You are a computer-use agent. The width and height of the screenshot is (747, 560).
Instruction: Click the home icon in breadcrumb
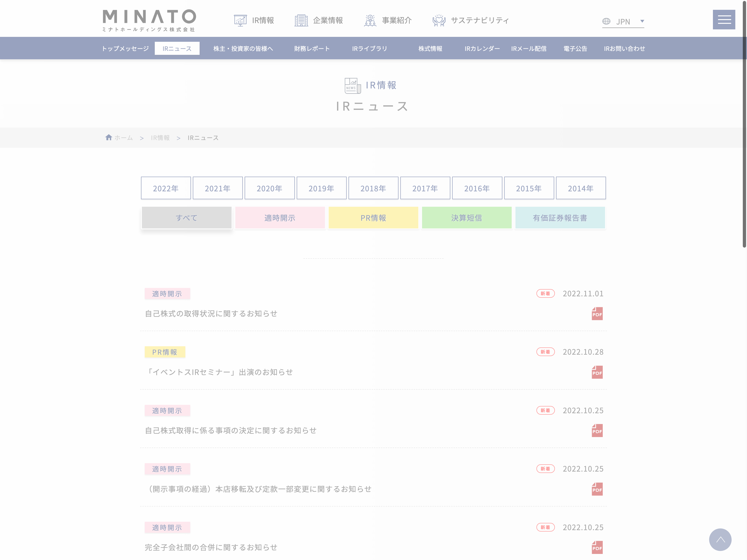[x=108, y=137]
